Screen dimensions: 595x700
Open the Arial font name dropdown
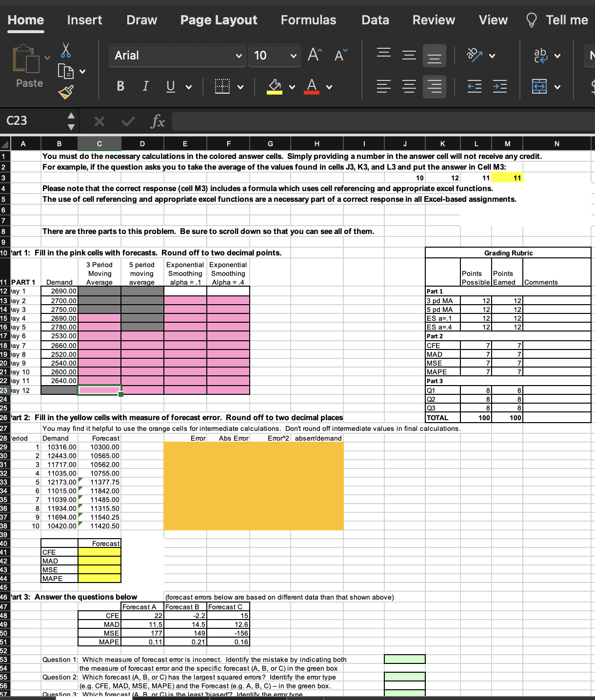[238, 56]
